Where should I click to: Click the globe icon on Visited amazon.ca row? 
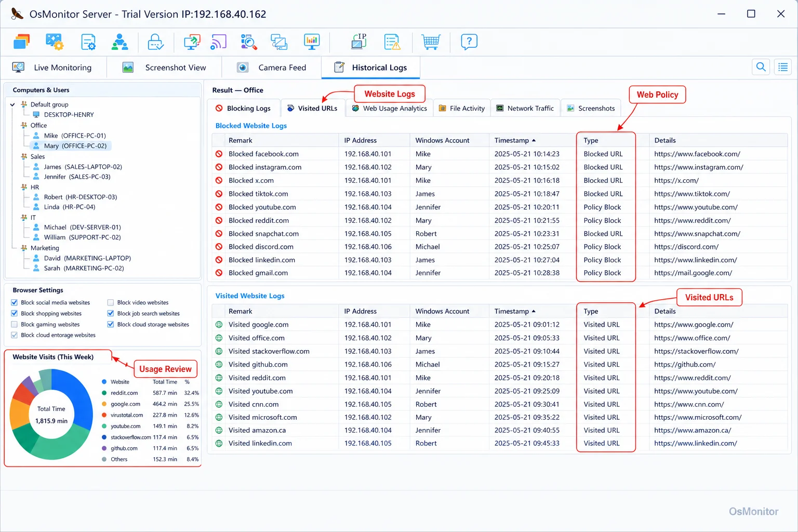click(x=219, y=430)
